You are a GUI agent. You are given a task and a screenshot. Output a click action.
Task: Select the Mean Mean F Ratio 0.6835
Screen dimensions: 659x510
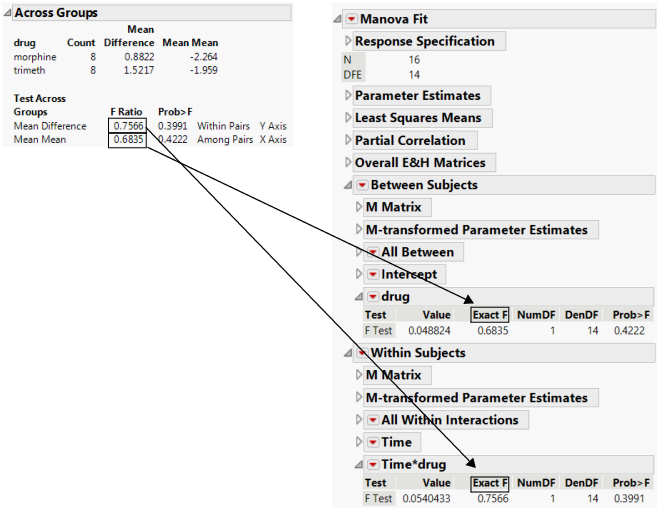(128, 140)
